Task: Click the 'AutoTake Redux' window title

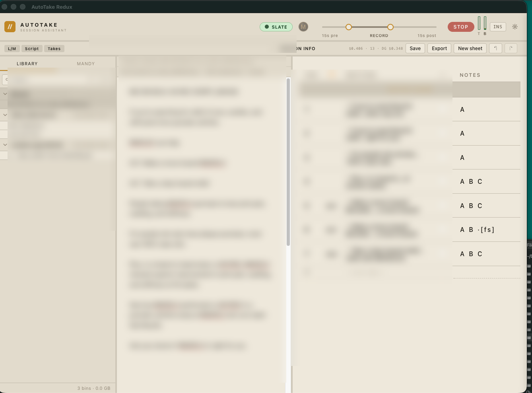Action: pos(52,7)
